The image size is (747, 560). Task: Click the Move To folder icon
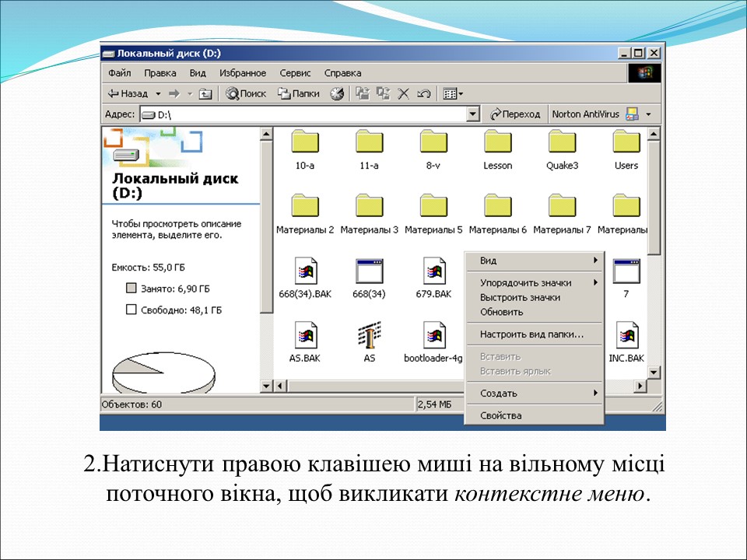tap(363, 93)
